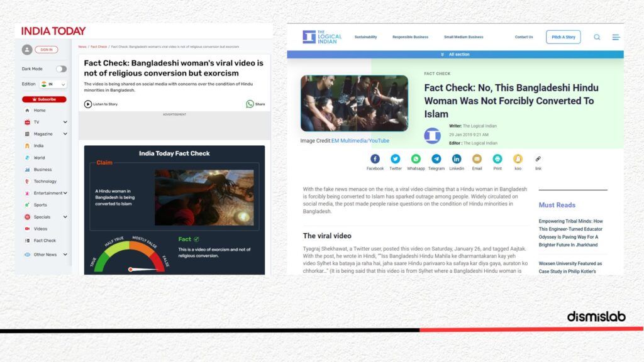The image size is (644, 362).
Task: Click the India Today logo
Action: 53,31
